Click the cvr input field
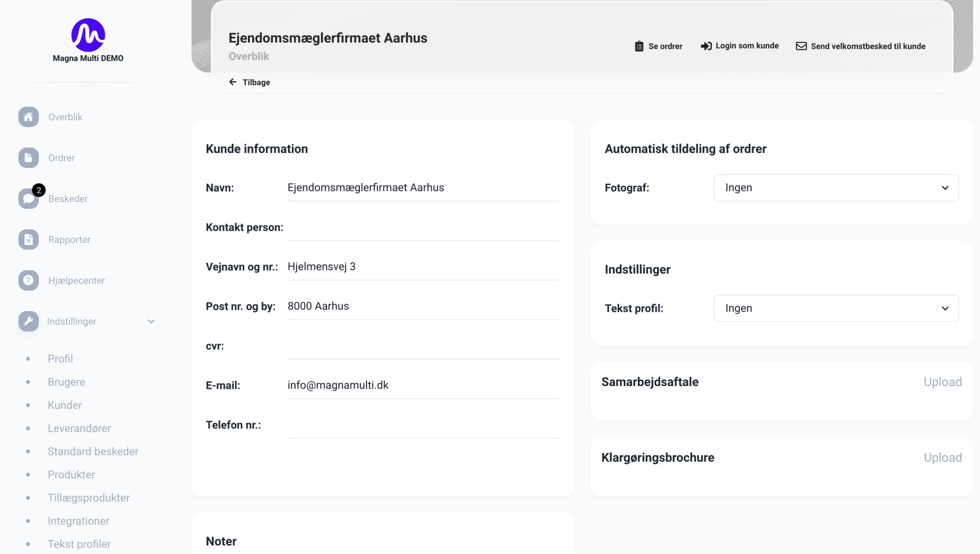This screenshot has width=980, height=554. [x=424, y=346]
